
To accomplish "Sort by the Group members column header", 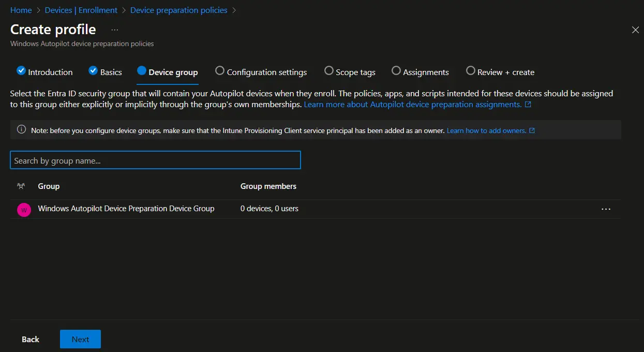I will pos(268,186).
